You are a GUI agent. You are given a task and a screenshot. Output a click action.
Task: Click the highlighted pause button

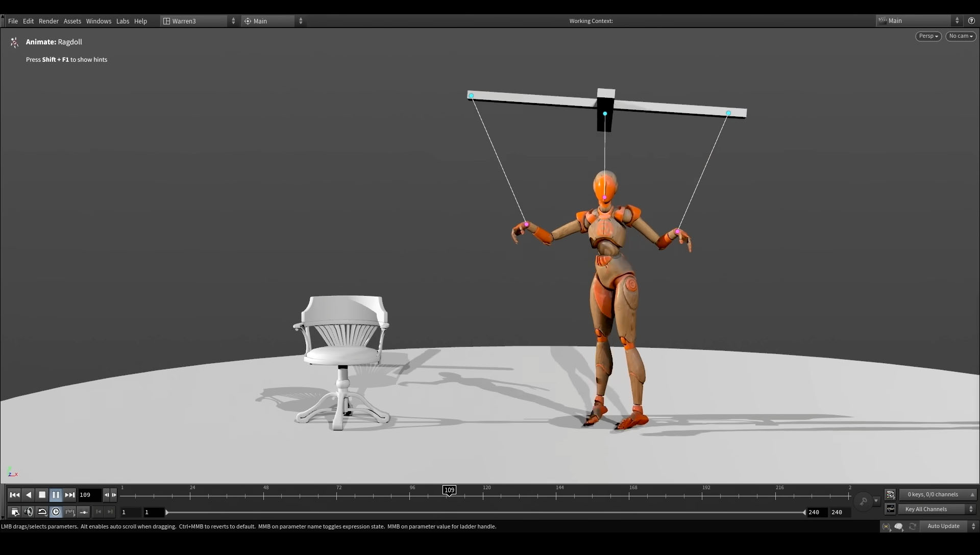point(56,495)
